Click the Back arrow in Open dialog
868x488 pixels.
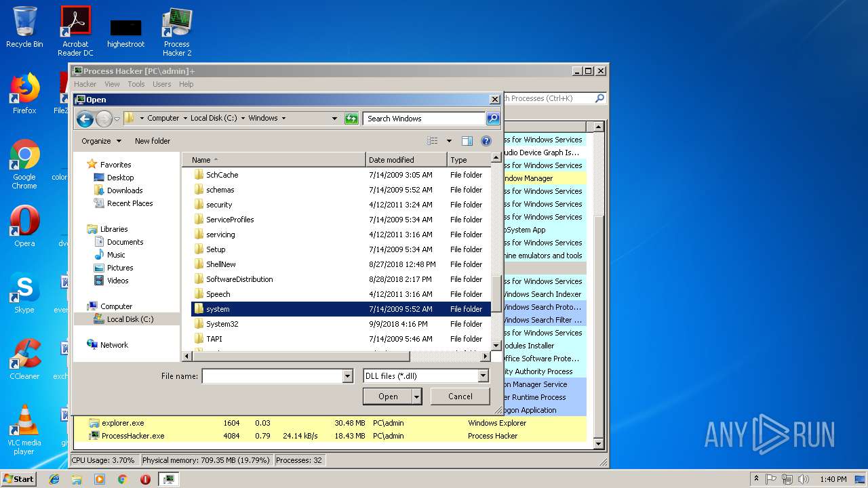click(85, 119)
